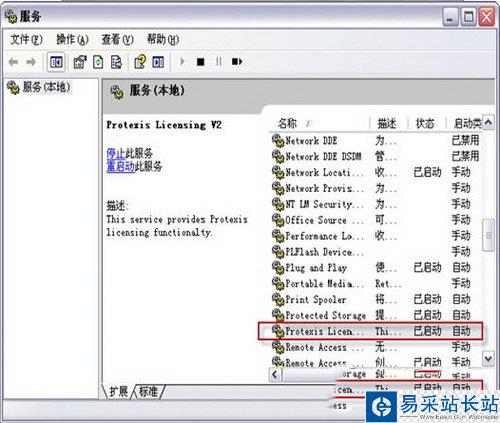Click the gear icon of Office Source
Viewport: 500px width, 423px height.
[278, 220]
